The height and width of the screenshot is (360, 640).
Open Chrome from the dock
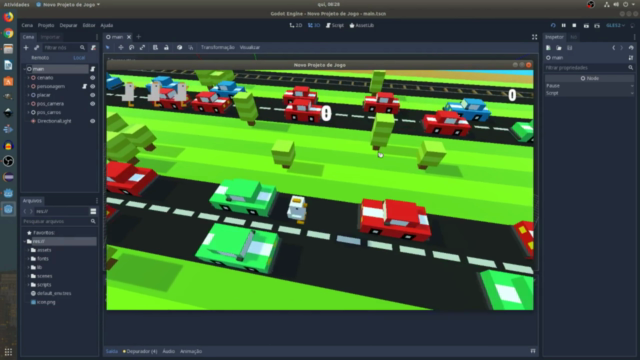coord(8,33)
